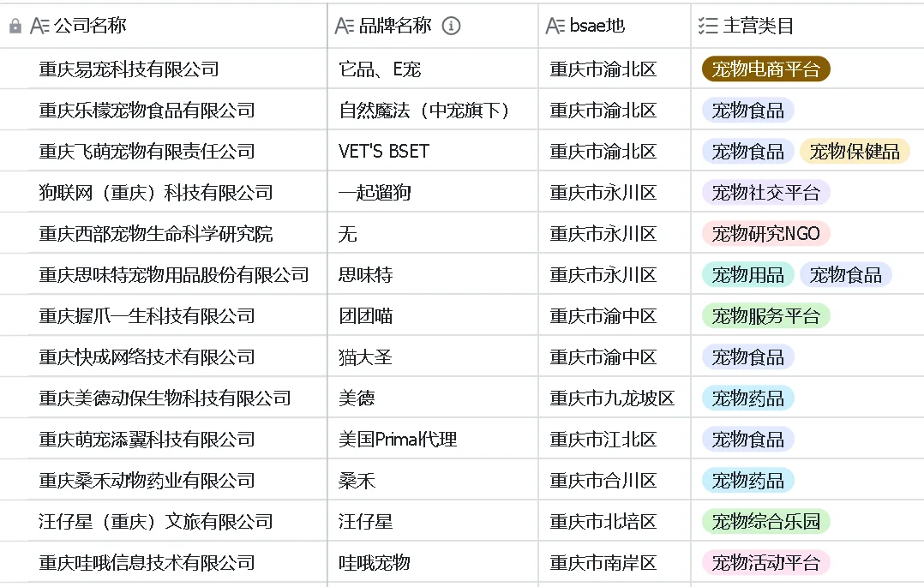This screenshot has height=587, width=924.
Task: Click the 宠物综合乐园 tag
Action: [766, 521]
